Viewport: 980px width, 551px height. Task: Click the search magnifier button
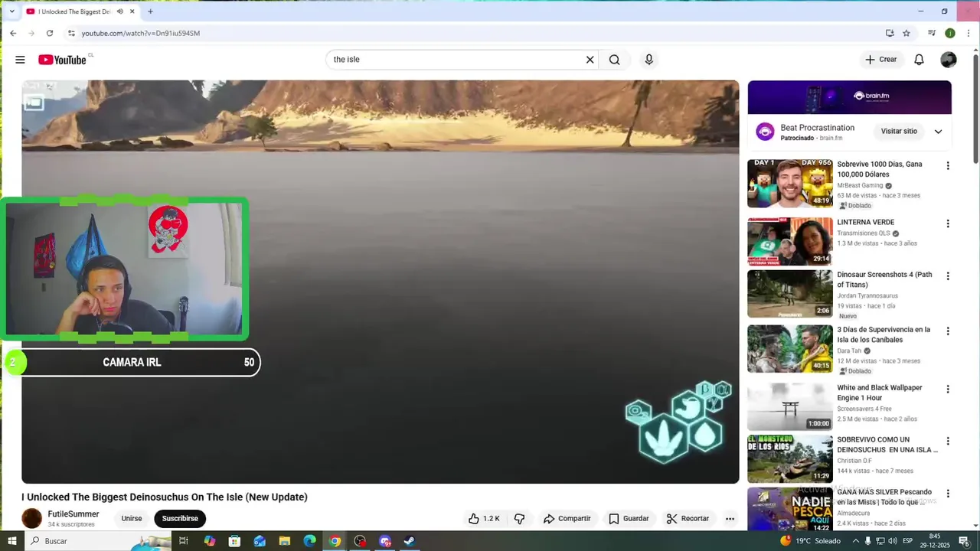(614, 60)
